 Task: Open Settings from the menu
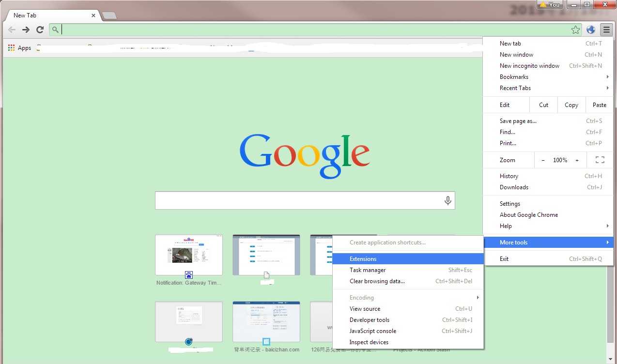[548, 204]
